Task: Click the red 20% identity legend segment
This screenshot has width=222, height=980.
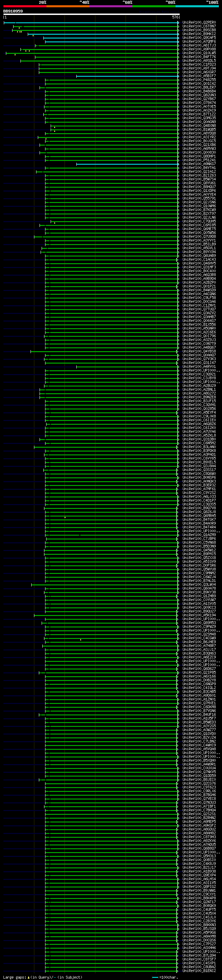Action: coord(25,7)
